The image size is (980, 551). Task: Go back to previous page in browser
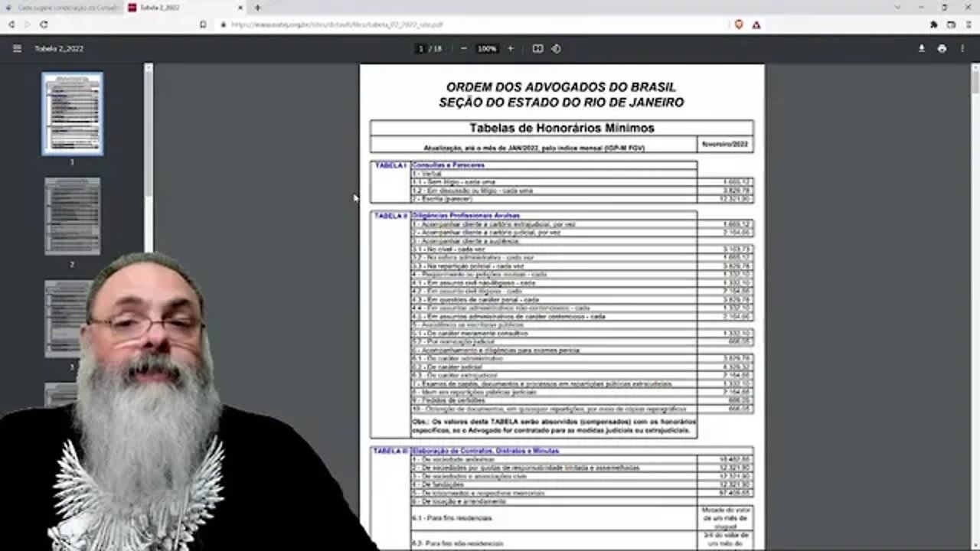[11, 24]
